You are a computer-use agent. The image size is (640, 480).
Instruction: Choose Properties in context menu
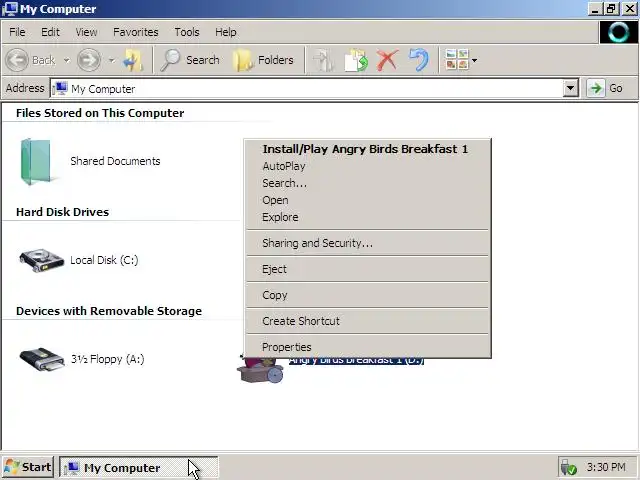tap(367, 347)
